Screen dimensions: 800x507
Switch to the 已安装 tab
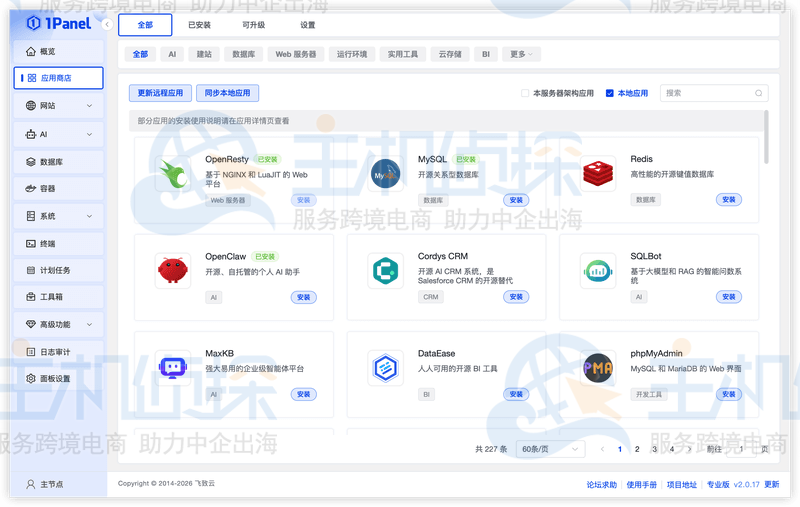point(199,24)
